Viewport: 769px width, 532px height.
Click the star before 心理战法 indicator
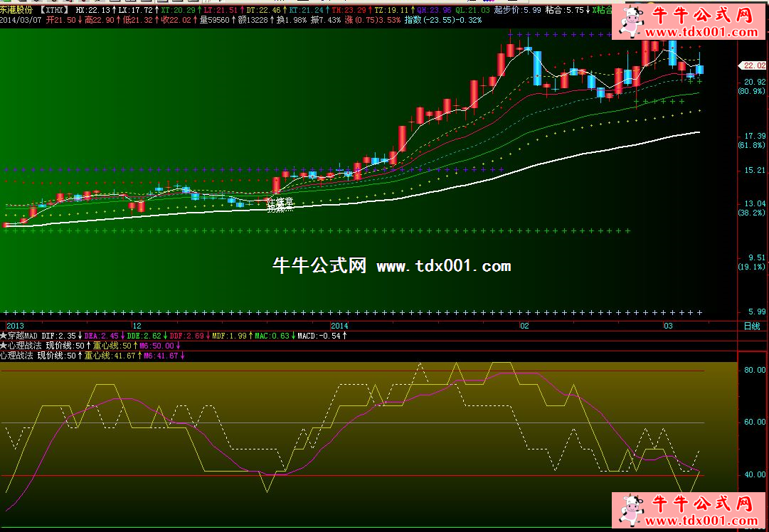[x=4, y=345]
